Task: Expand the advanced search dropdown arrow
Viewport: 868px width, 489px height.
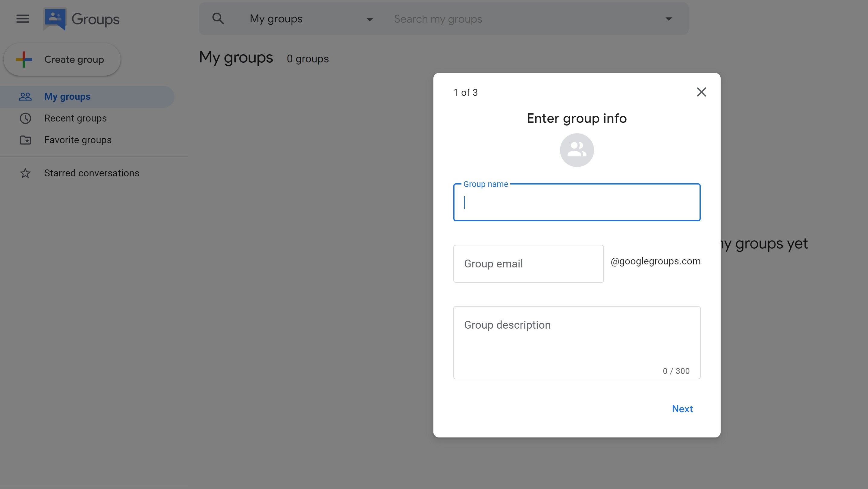Action: [x=668, y=18]
